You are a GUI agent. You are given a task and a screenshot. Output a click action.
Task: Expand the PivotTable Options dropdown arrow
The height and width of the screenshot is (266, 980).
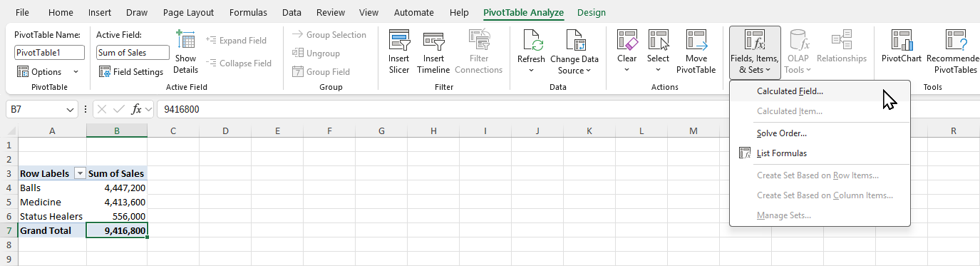click(x=76, y=72)
